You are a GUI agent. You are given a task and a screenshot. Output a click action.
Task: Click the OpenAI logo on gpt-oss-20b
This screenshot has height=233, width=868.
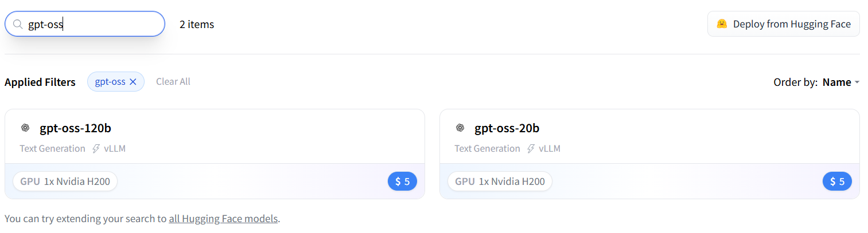click(x=460, y=128)
